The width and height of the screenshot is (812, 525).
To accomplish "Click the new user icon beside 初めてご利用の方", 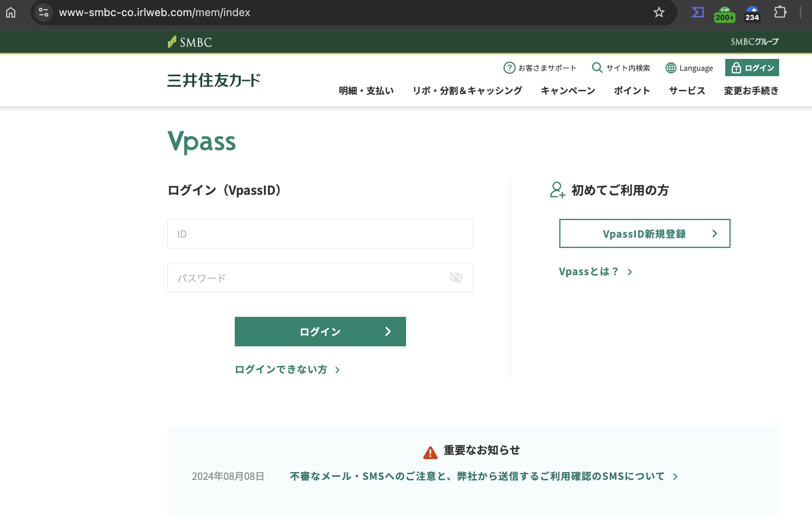I will click(x=557, y=190).
